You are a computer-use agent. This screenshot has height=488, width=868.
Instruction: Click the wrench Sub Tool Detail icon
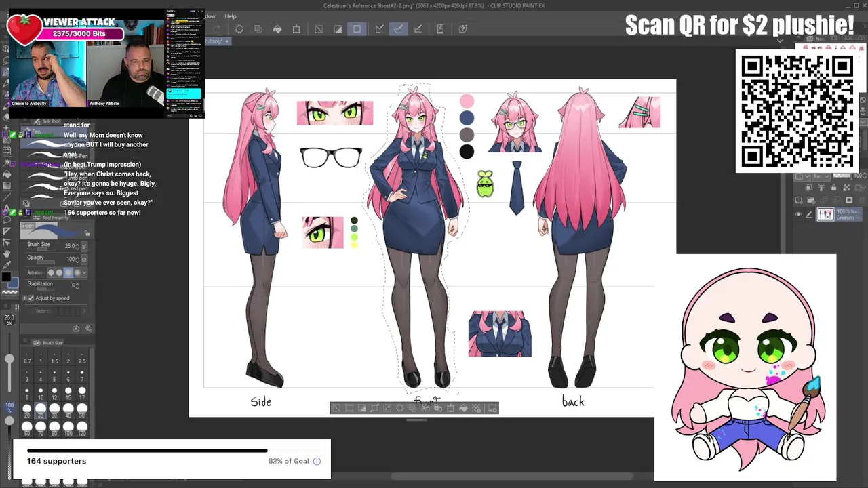[88, 329]
